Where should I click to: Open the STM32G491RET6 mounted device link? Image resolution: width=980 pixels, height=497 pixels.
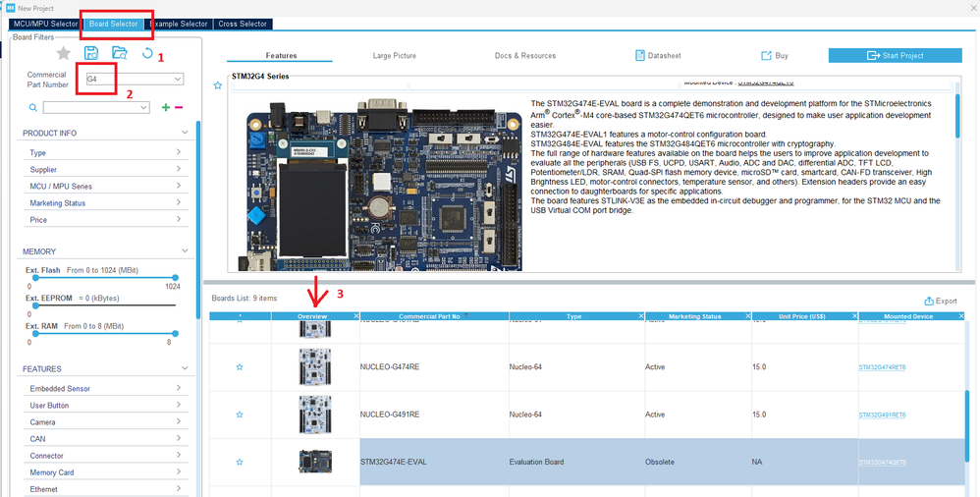coord(882,415)
